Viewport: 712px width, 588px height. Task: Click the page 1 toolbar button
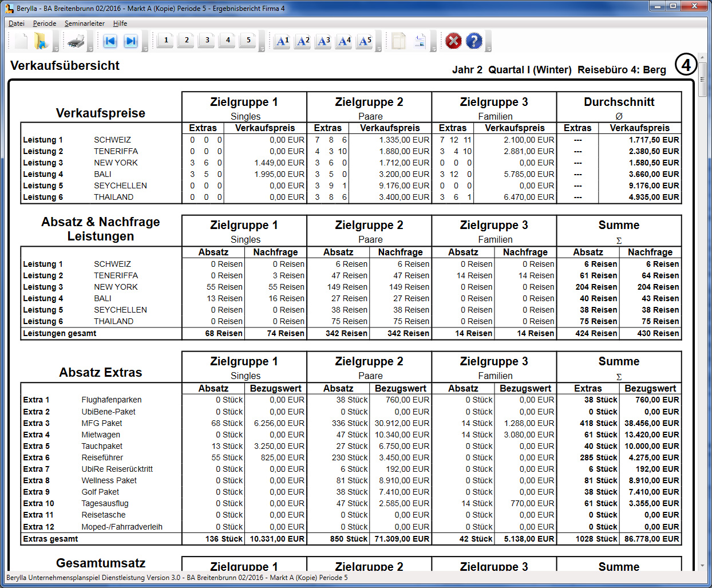point(166,40)
